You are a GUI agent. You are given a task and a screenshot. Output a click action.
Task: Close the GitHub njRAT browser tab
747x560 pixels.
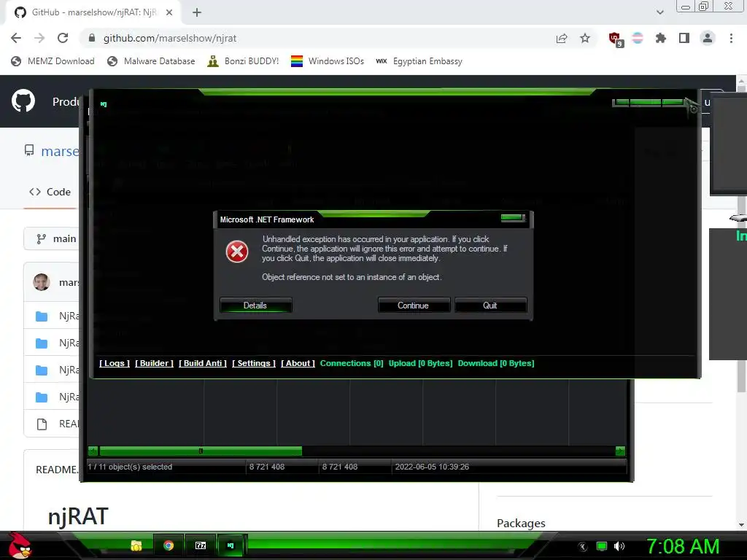(x=169, y=12)
